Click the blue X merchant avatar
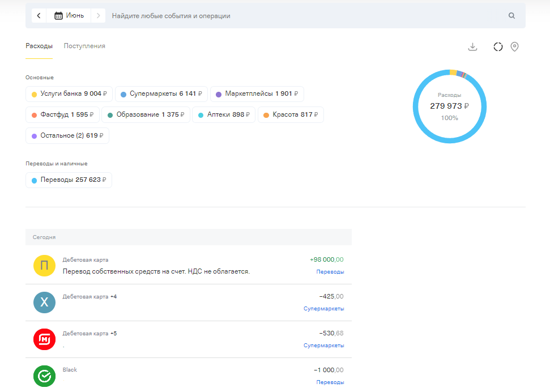This screenshot has height=392, width=550. click(44, 302)
